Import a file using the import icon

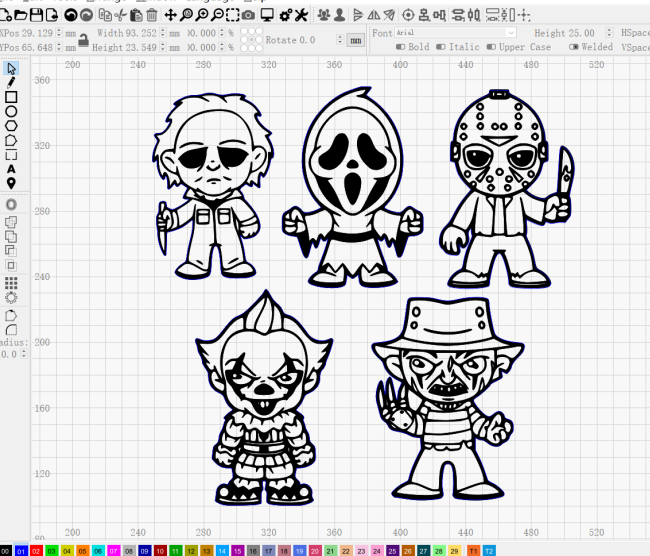(52, 16)
